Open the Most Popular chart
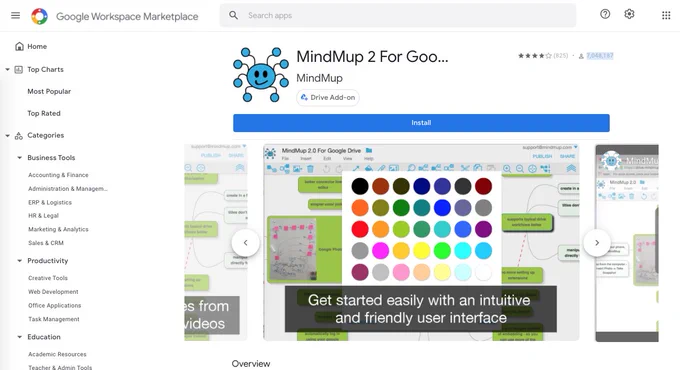 (x=49, y=92)
